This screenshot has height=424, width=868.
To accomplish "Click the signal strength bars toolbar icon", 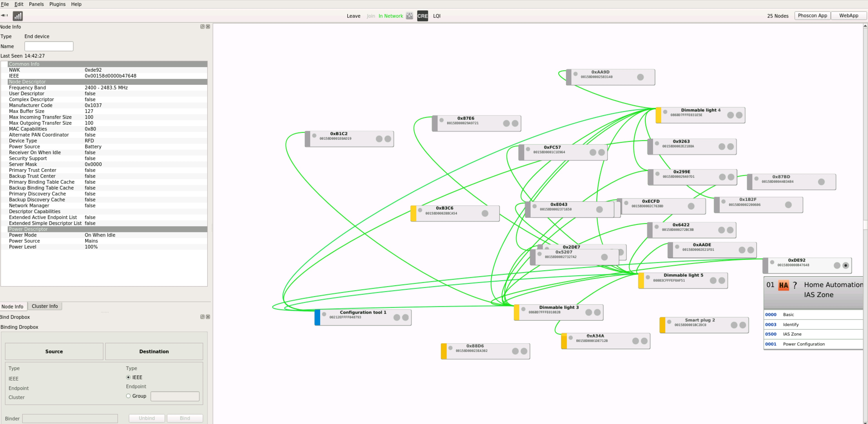I will click(x=17, y=16).
